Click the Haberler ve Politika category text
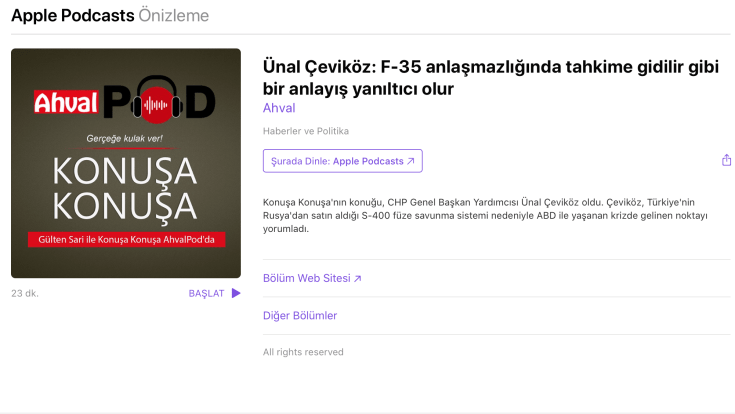 306,131
